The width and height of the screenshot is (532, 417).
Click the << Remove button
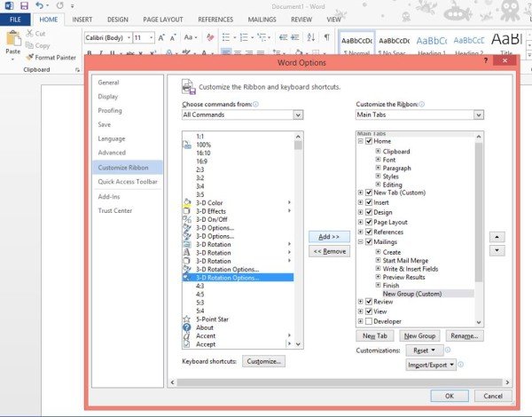coord(329,251)
